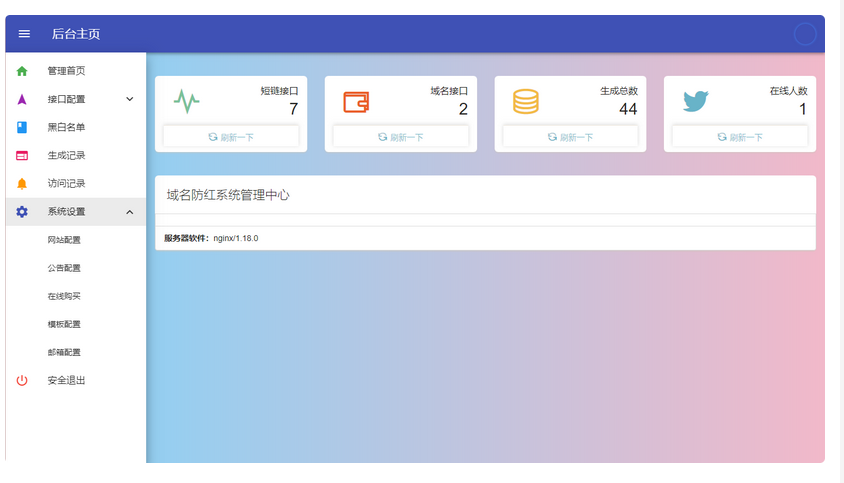Collapse the 系统设置 chevron
844x483 pixels.
click(x=130, y=212)
